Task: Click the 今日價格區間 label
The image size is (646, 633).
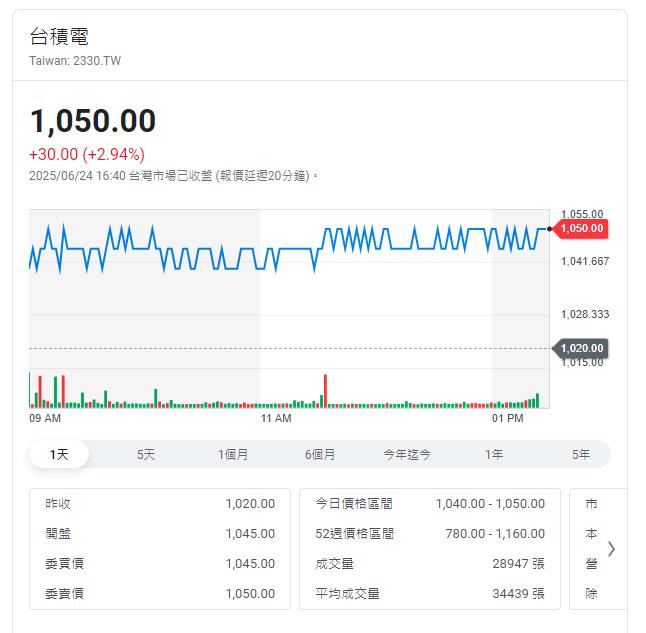Action: pyautogui.click(x=354, y=504)
